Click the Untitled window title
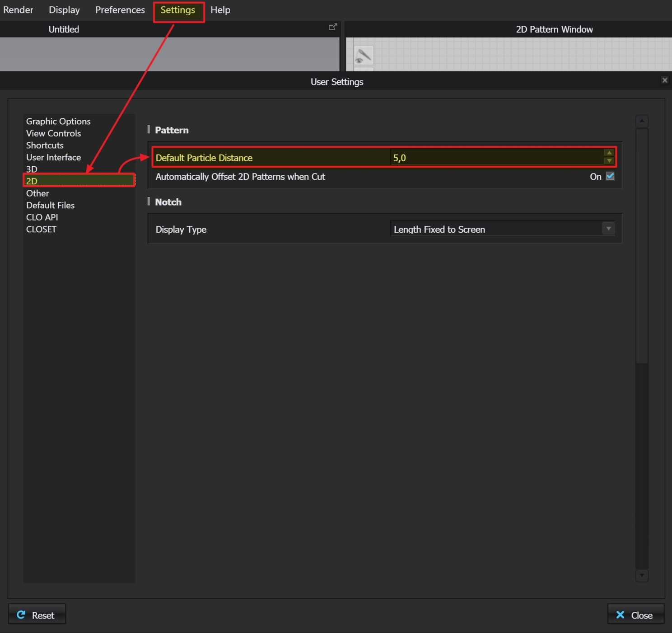The image size is (672, 633). pyautogui.click(x=64, y=29)
